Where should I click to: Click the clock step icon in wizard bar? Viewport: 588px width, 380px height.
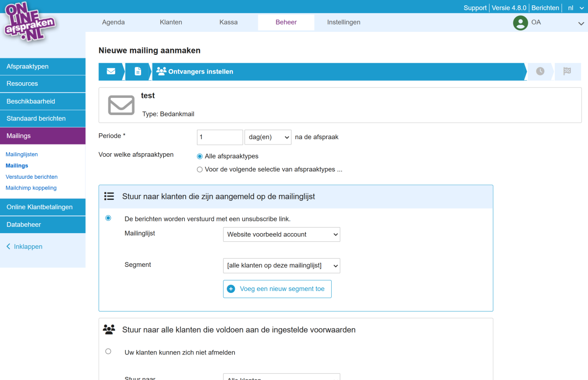(540, 71)
